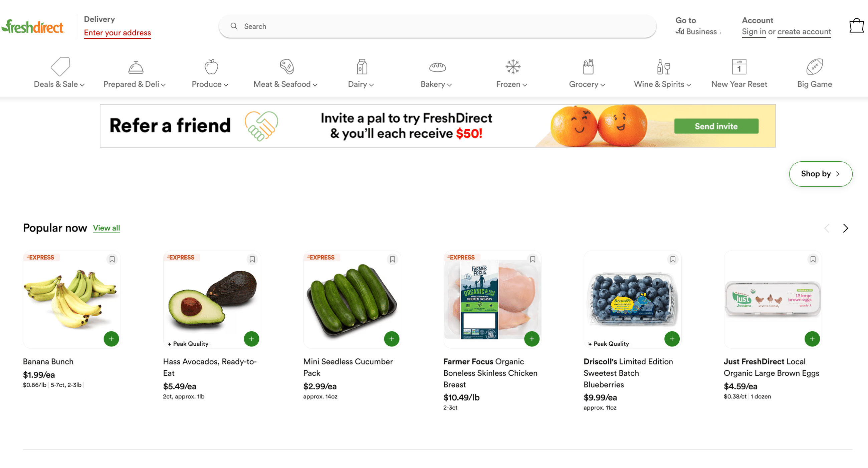Select the Meat & Seafood steak icon

pyautogui.click(x=285, y=67)
